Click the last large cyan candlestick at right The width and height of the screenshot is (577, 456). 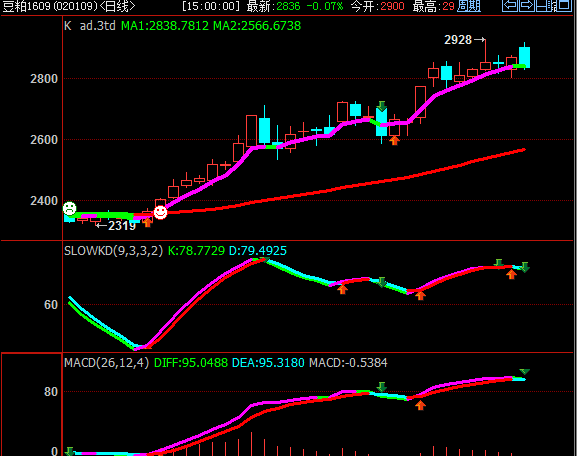pyautogui.click(x=524, y=57)
